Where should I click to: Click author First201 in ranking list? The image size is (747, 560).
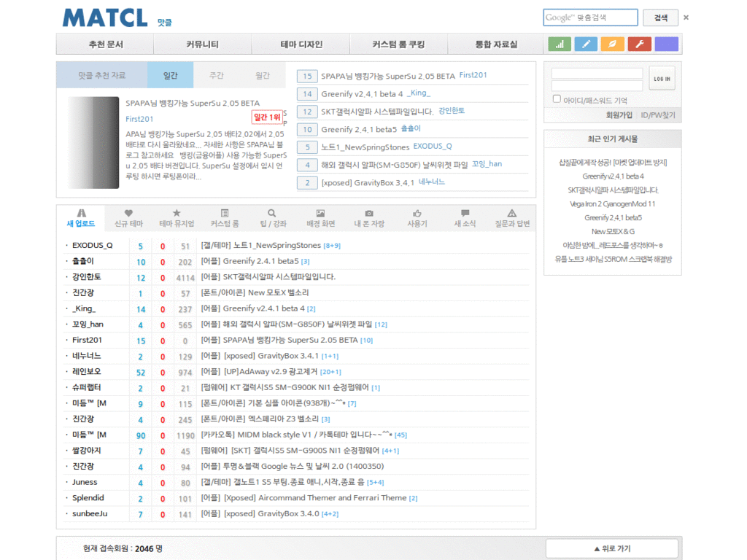(x=473, y=75)
